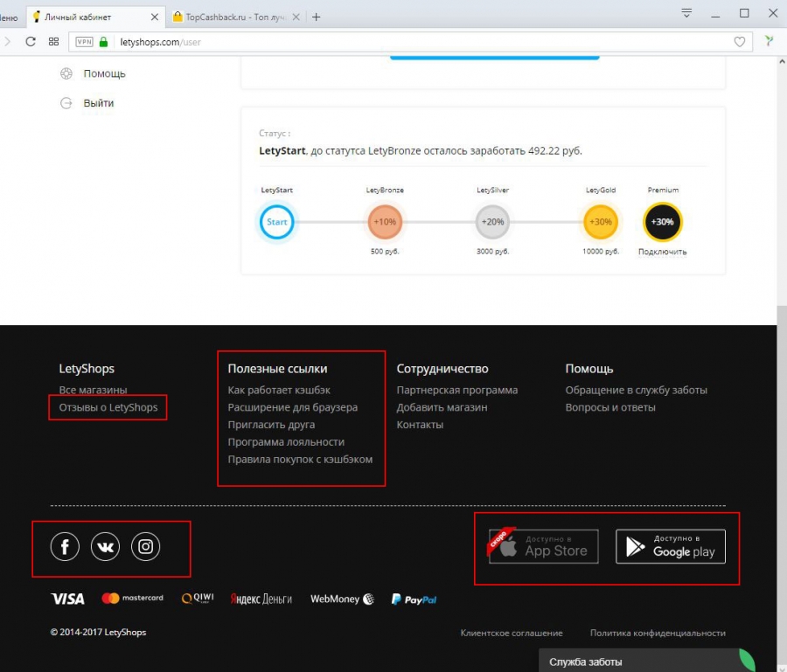Click the WebMoney payment logo
This screenshot has height=672, width=787.
click(x=342, y=599)
